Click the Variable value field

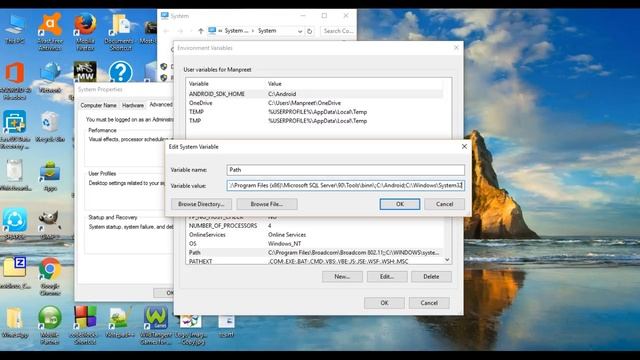pos(345,186)
